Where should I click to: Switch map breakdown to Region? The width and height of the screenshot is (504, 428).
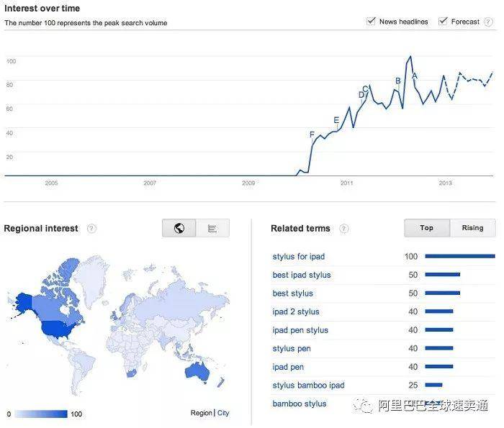(x=201, y=413)
